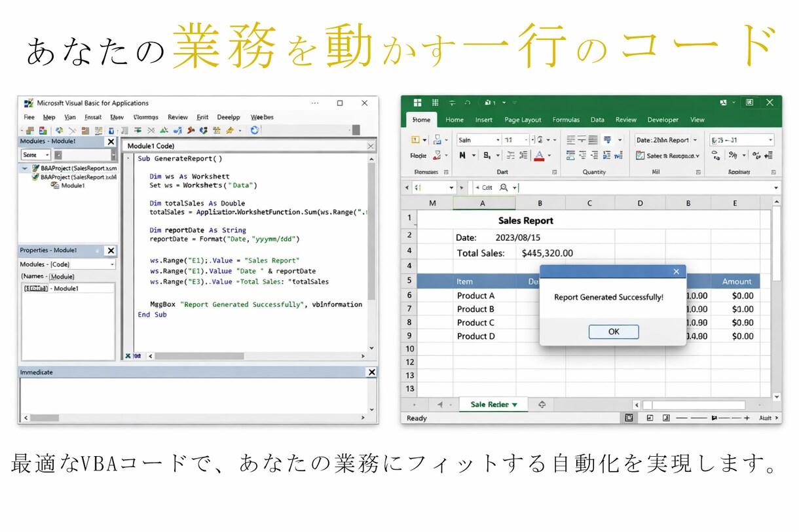The image size is (799, 532).
Task: Switch to Normal view icon in status bar
Action: point(629,417)
